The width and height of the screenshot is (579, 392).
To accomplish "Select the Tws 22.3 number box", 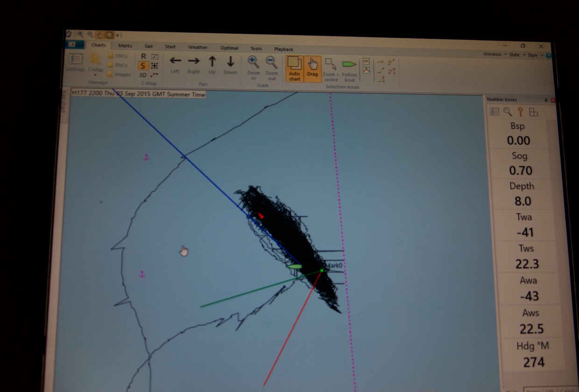I will pos(526,256).
